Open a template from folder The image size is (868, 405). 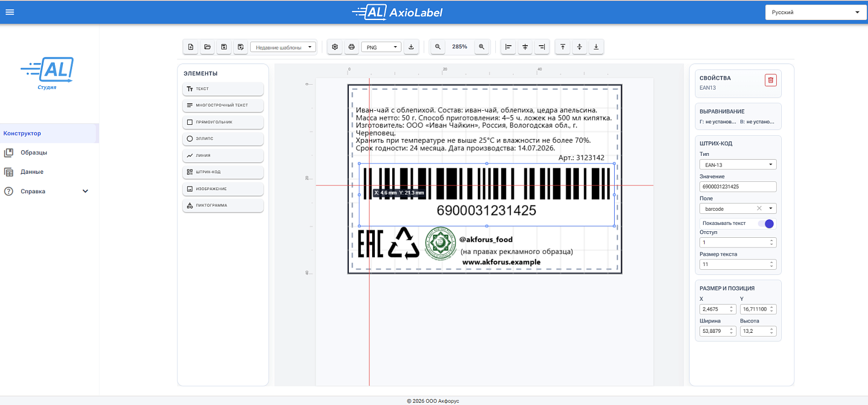207,47
